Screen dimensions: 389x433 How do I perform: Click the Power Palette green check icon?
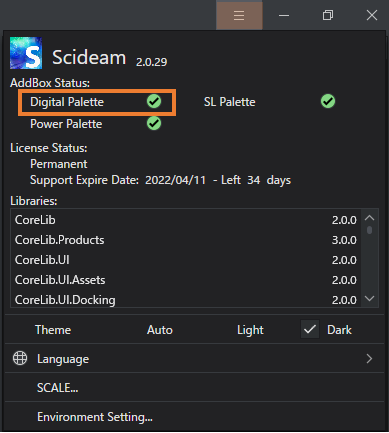pyautogui.click(x=154, y=123)
